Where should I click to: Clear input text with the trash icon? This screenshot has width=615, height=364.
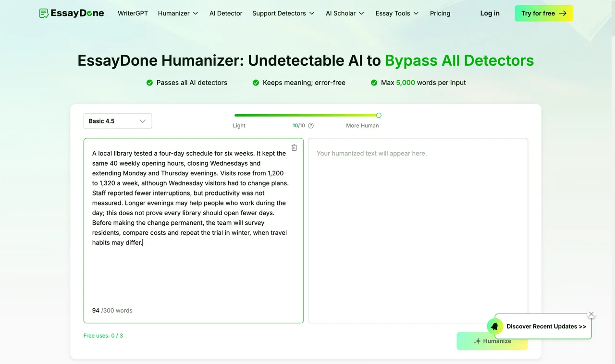point(295,147)
